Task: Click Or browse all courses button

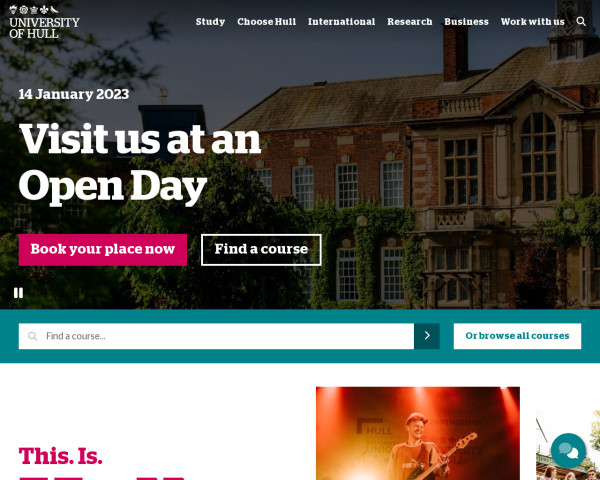Action: point(517,336)
